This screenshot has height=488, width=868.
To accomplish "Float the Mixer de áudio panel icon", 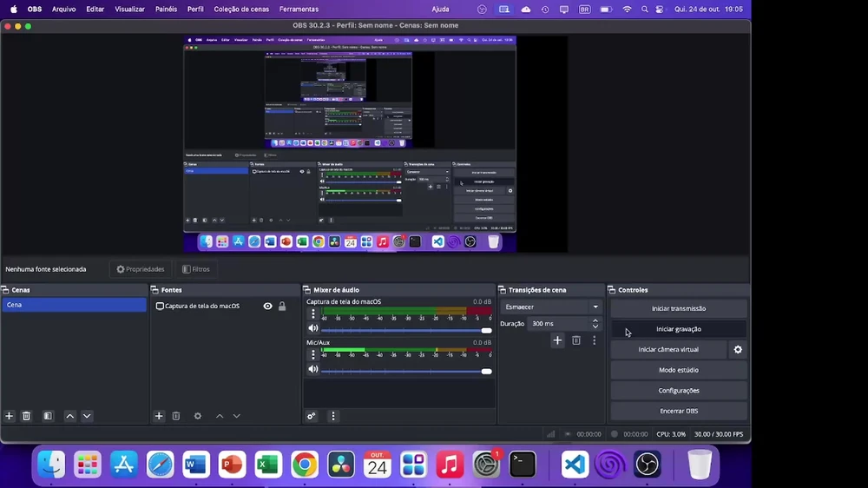I will coord(306,290).
